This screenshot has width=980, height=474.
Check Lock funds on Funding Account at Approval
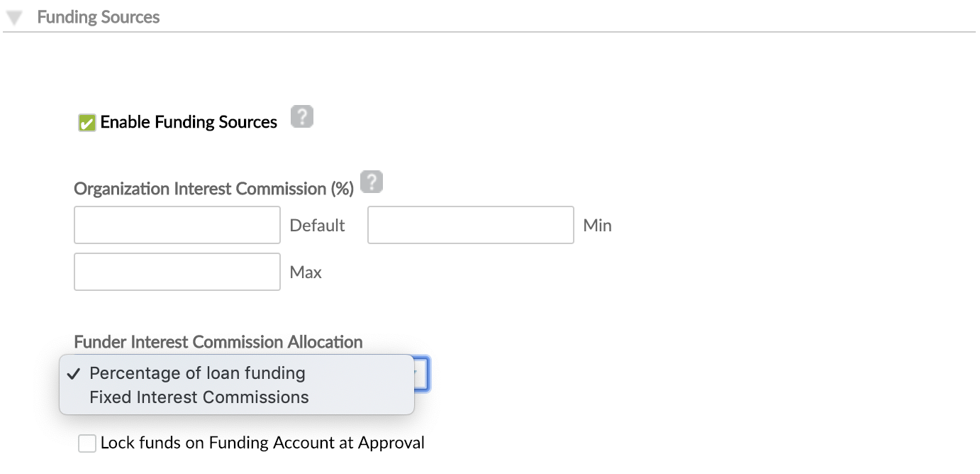87,443
